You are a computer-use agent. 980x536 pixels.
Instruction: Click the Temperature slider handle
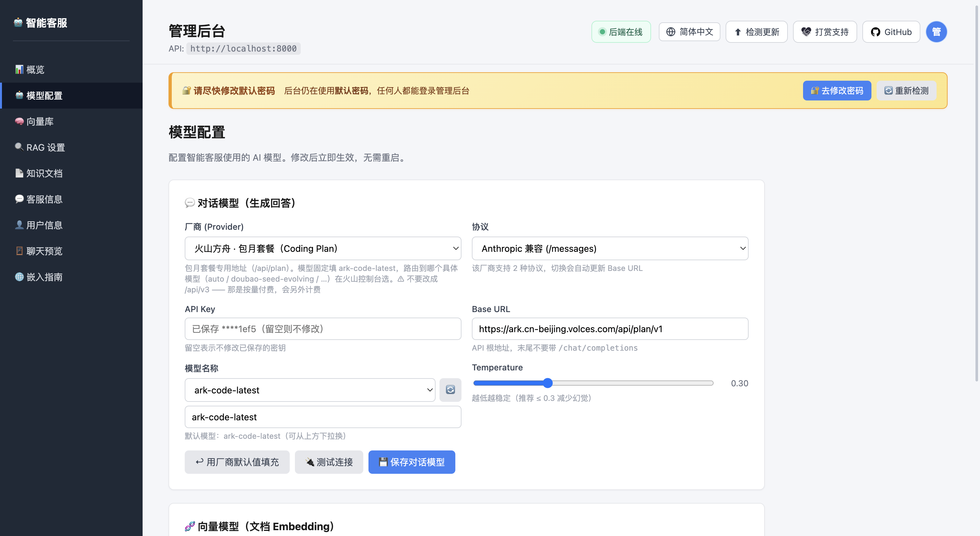[x=547, y=383]
